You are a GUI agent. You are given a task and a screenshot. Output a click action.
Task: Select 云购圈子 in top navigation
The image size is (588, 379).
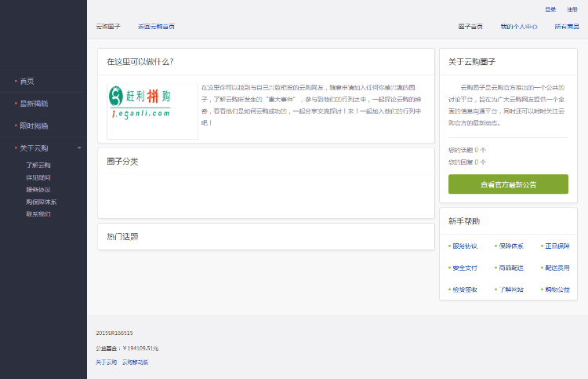coord(108,26)
